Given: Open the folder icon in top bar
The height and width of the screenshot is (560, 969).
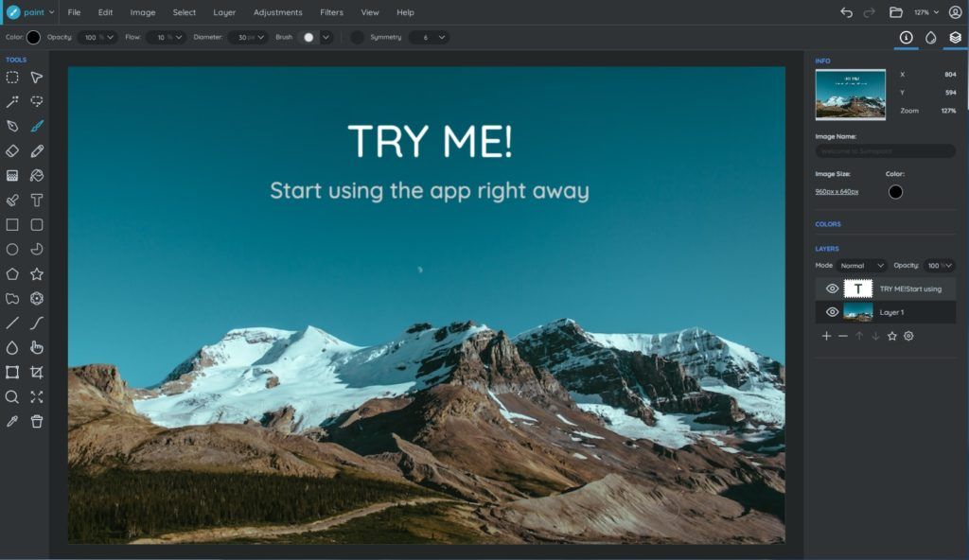Looking at the screenshot, I should pyautogui.click(x=895, y=12).
